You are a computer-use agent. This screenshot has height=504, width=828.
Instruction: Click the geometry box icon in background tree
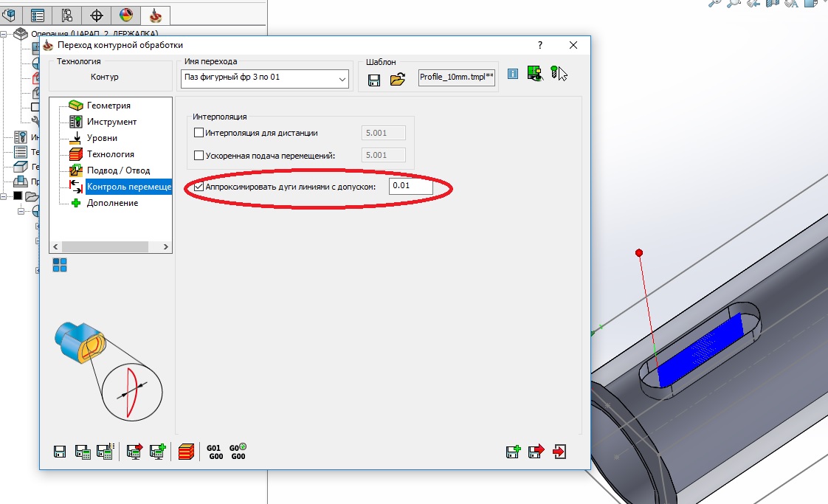(20, 167)
